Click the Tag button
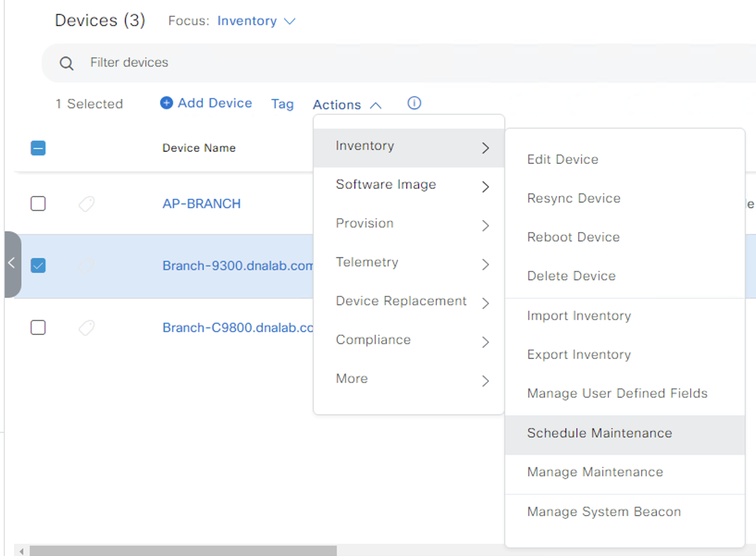756x556 pixels. pyautogui.click(x=282, y=104)
